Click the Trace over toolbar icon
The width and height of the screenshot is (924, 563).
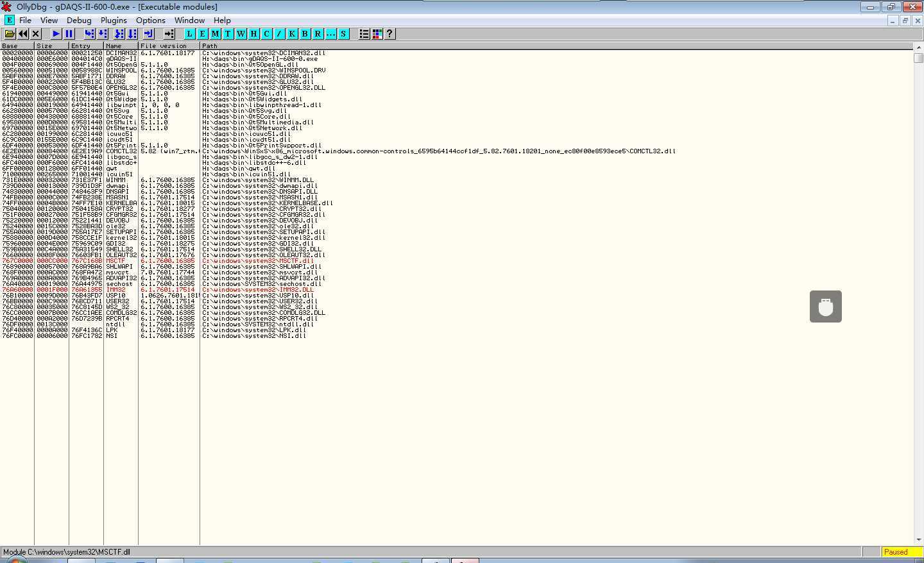[x=132, y=33]
